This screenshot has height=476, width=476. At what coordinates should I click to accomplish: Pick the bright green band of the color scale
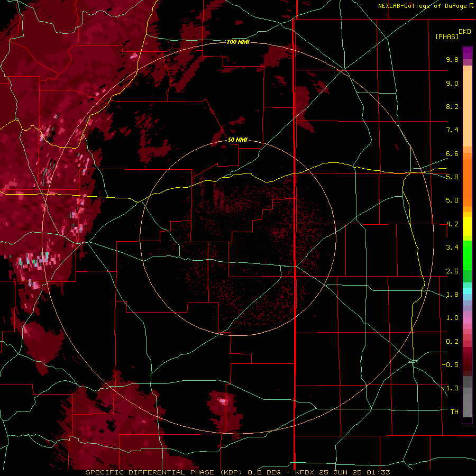pyautogui.click(x=467, y=255)
